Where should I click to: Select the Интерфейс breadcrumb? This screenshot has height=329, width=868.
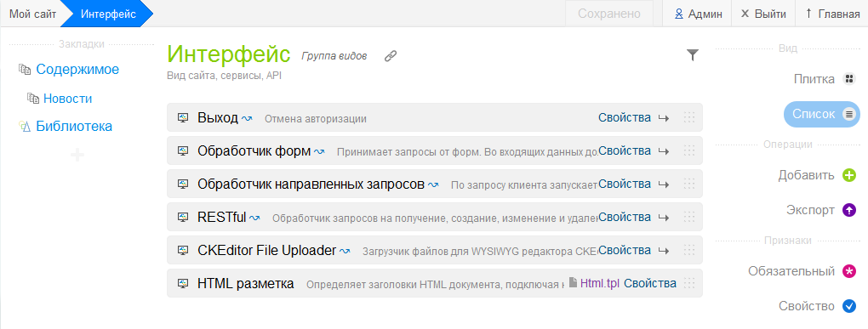107,14
